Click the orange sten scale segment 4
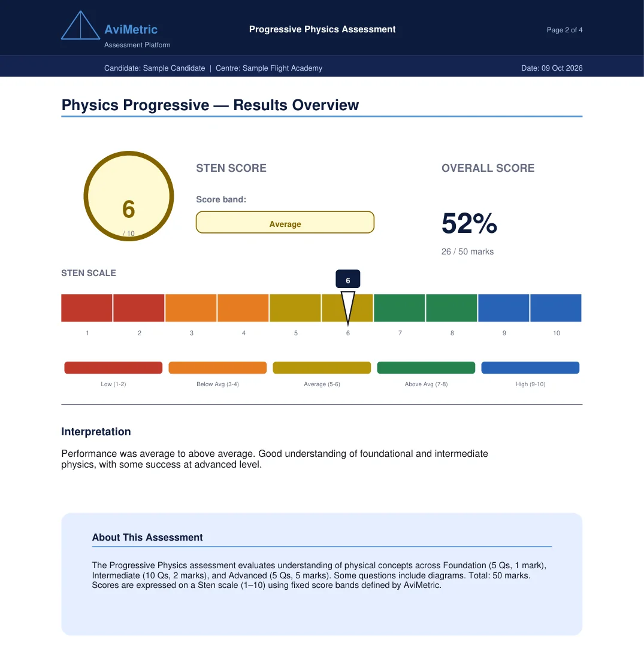The image size is (644, 658). 243,308
